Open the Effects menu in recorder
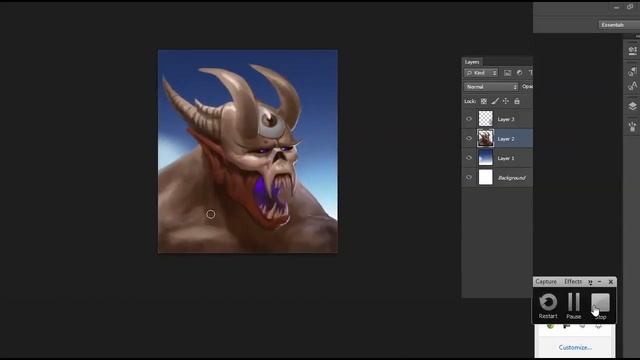The height and width of the screenshot is (360, 640). 573,282
